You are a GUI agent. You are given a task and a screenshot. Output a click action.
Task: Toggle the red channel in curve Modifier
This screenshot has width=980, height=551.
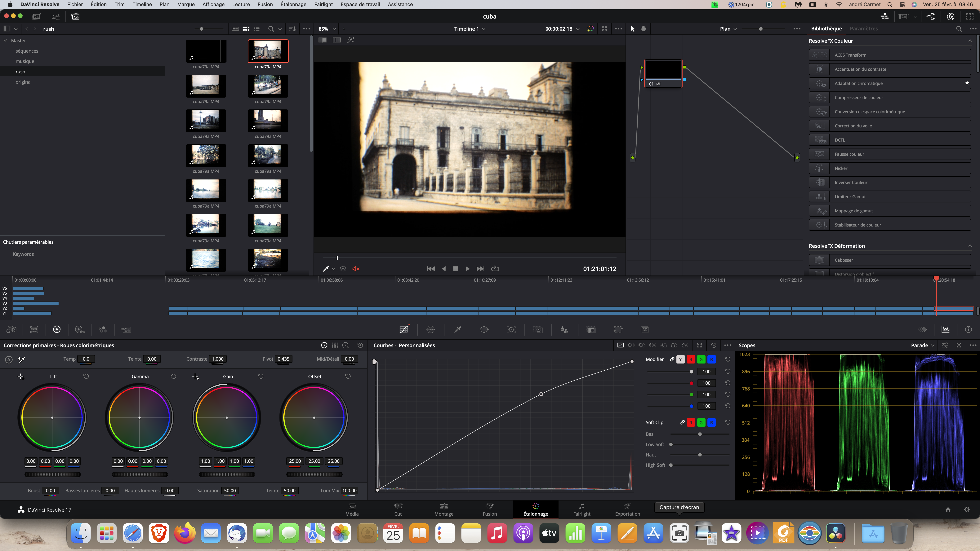pos(691,359)
